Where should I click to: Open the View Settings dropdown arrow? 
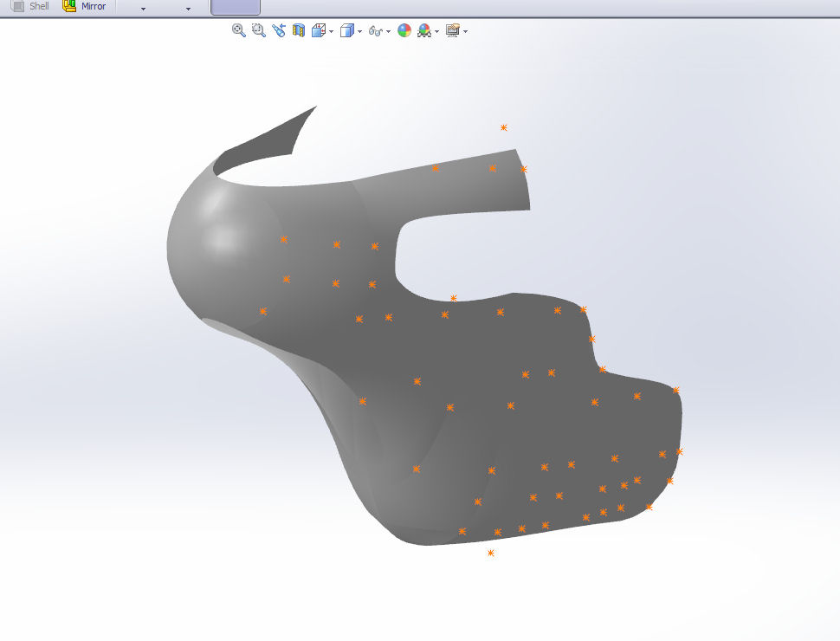(x=466, y=31)
